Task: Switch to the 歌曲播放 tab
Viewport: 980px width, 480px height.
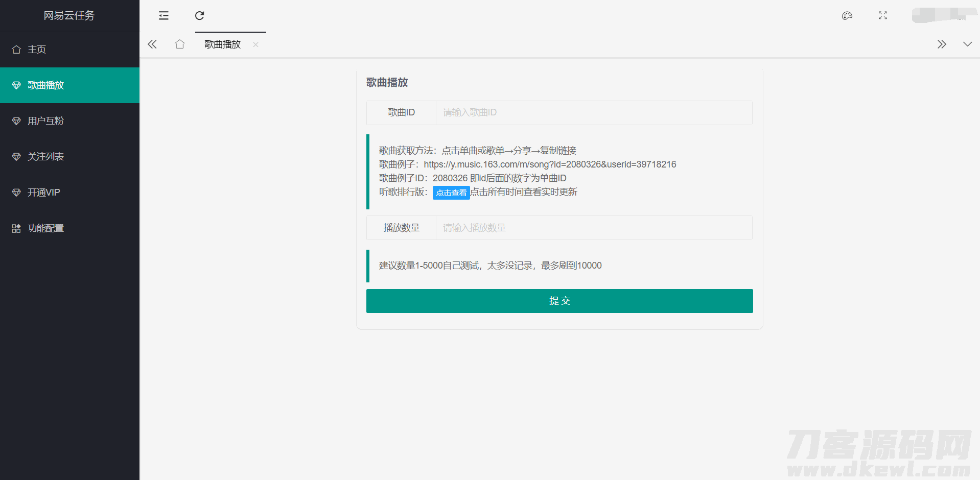Action: click(x=222, y=44)
